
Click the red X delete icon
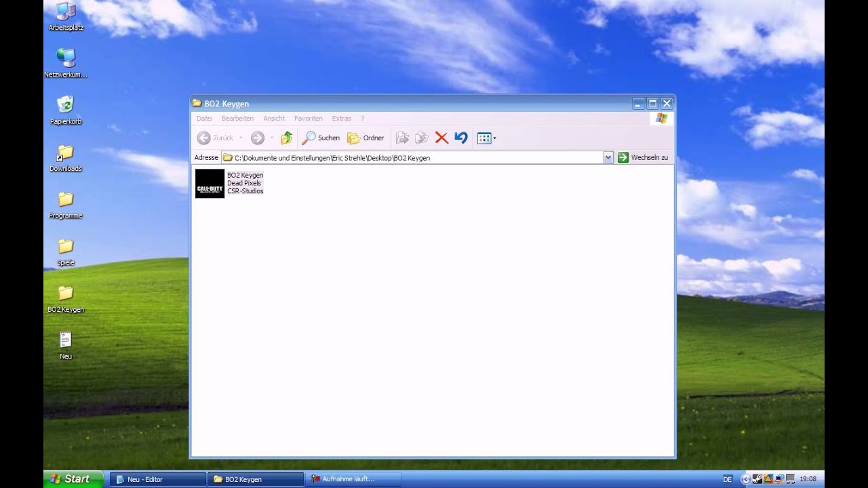[x=441, y=138]
